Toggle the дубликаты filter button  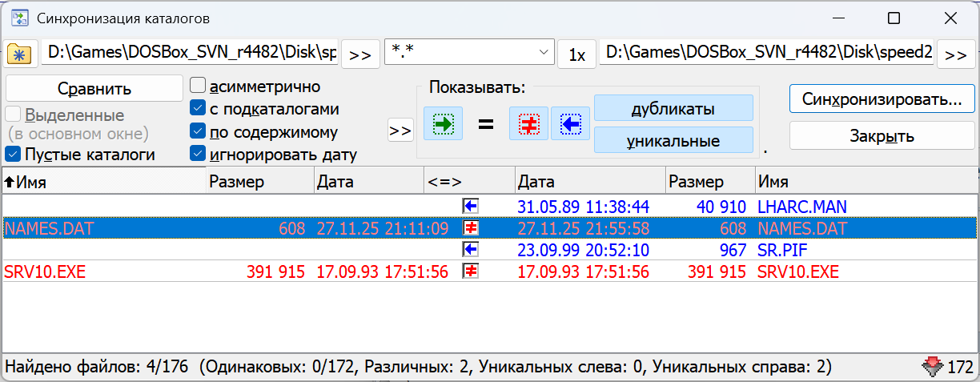point(673,109)
